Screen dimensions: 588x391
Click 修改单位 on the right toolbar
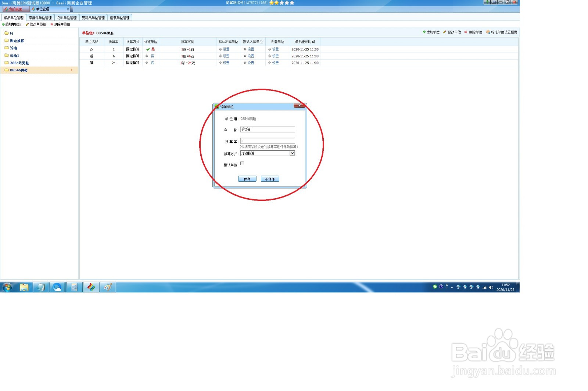452,32
